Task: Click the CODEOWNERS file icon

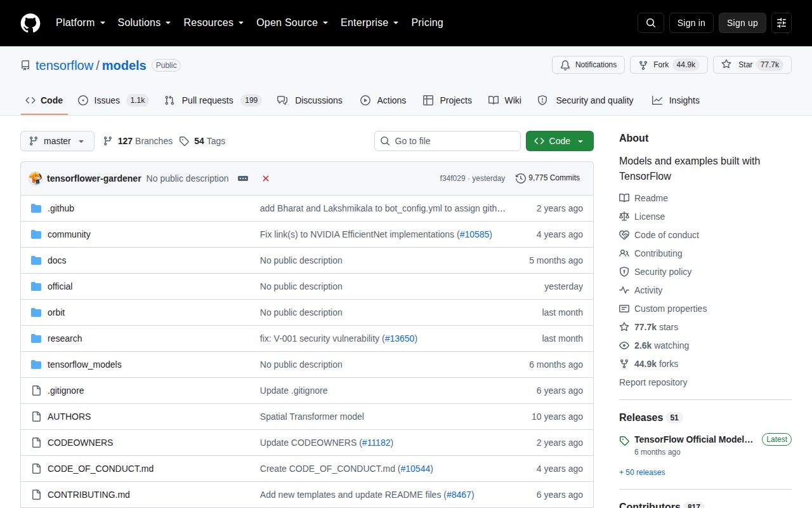Action: (36, 443)
